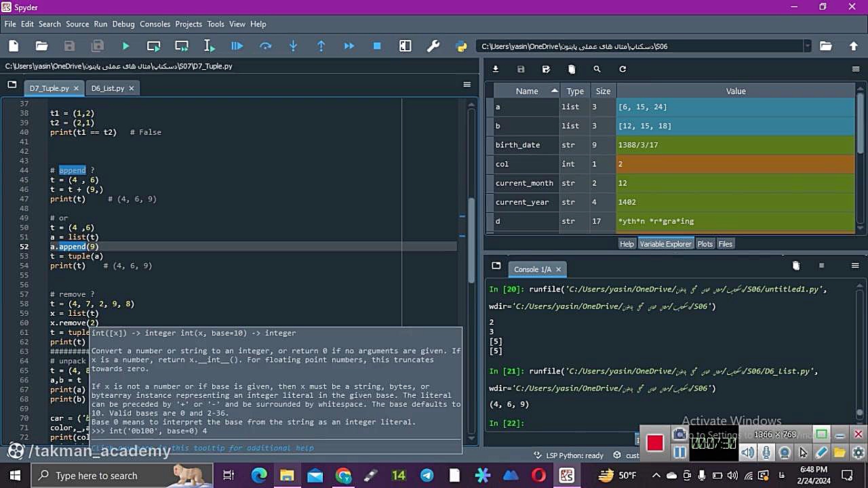Screen dimensions: 868x488
Task: Open the console pane options menu
Action: pyautogui.click(x=855, y=266)
